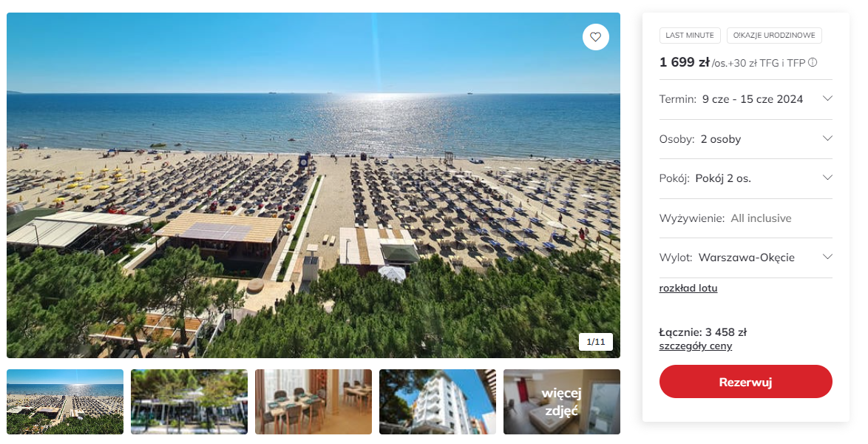Open the dining room thumbnail

(x=313, y=402)
